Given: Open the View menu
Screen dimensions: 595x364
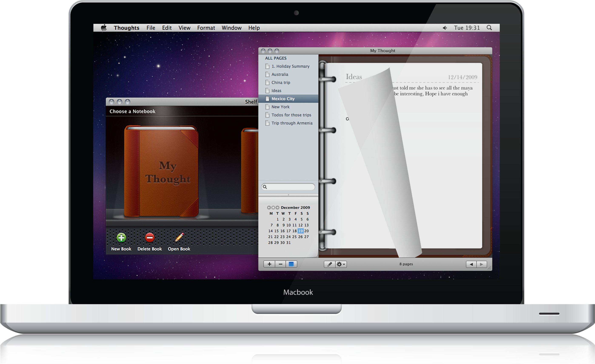Looking at the screenshot, I should coord(184,28).
